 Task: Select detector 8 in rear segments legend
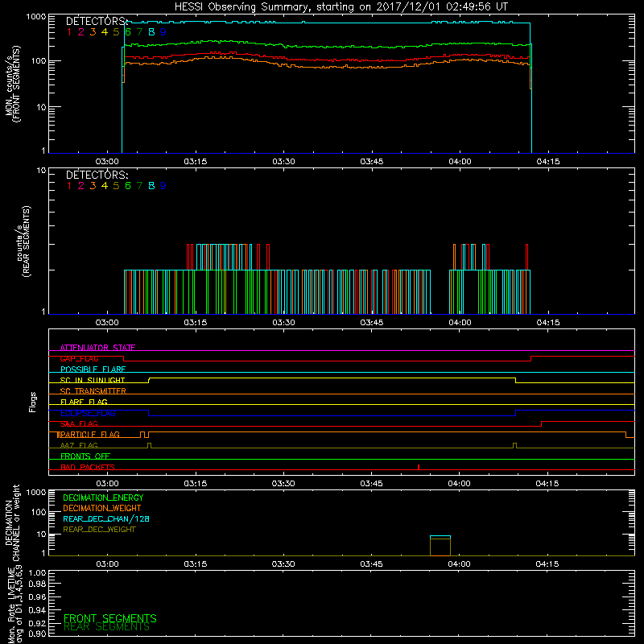pos(151,186)
